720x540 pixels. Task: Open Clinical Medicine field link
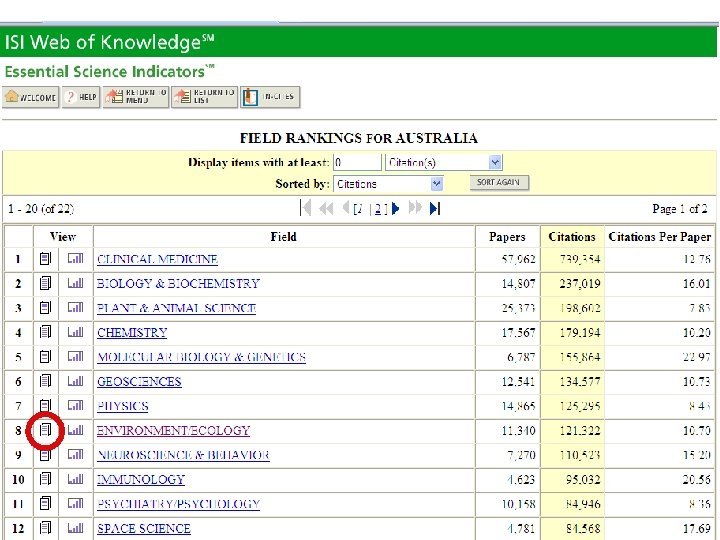[x=158, y=259]
